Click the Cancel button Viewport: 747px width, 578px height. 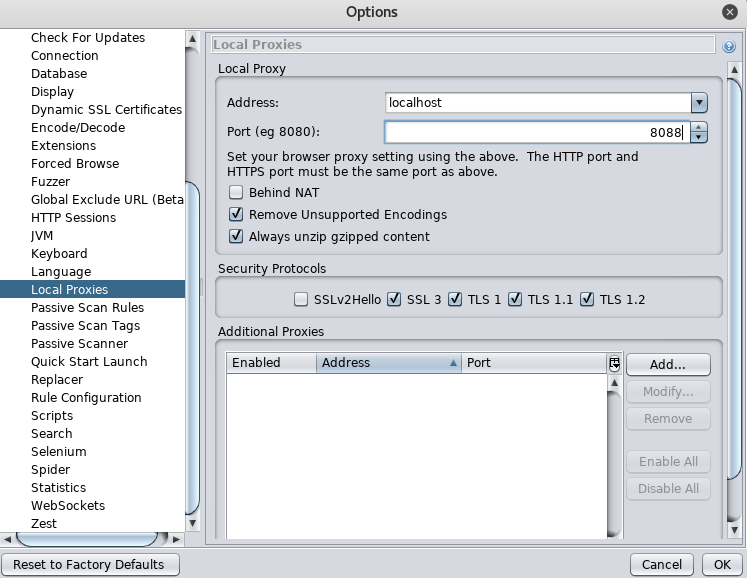(662, 565)
